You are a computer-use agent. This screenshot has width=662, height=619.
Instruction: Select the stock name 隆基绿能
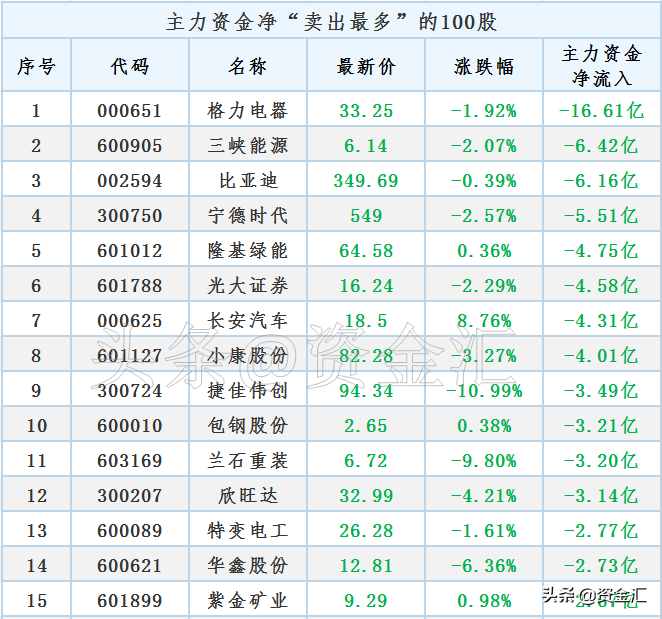click(x=248, y=251)
